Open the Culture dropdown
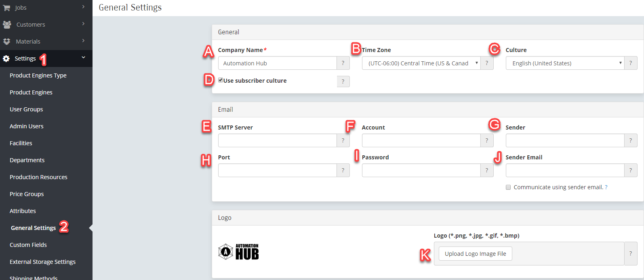Screen dimensions: 644x280 tap(565, 63)
